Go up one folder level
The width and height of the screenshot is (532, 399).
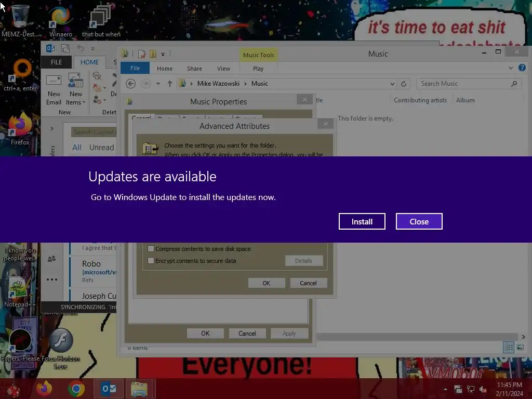170,84
